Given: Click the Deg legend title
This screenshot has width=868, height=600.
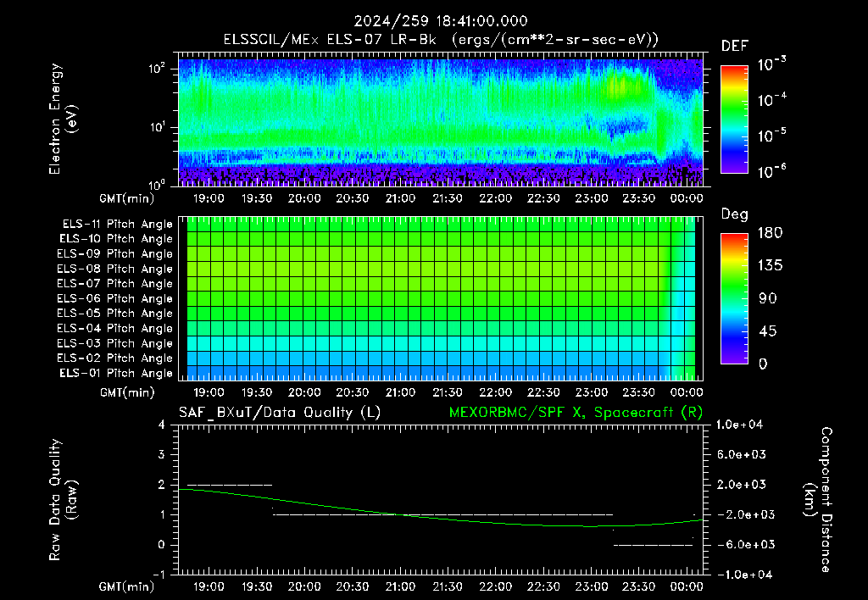Looking at the screenshot, I should 735,214.
